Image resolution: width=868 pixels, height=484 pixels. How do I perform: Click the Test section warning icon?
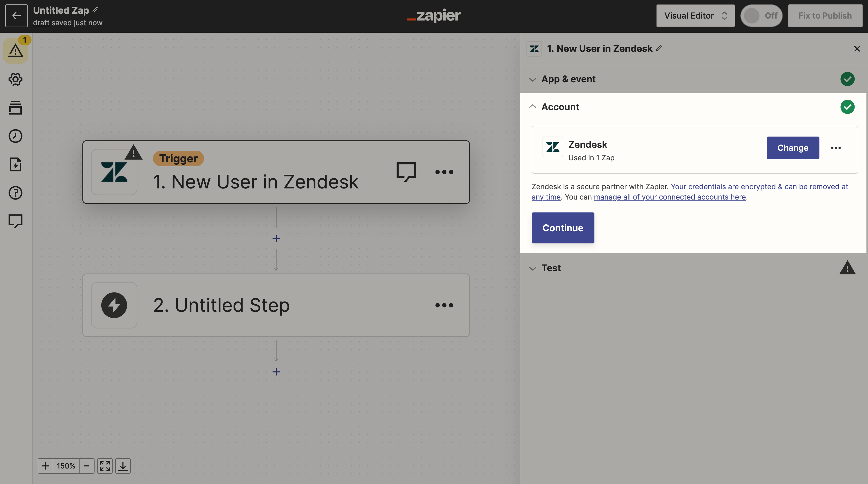[847, 268]
